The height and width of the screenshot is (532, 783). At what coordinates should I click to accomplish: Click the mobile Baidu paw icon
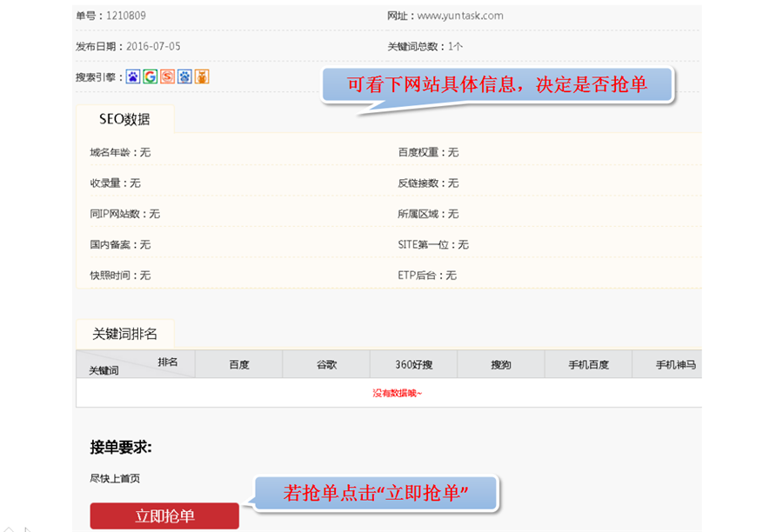click(184, 76)
